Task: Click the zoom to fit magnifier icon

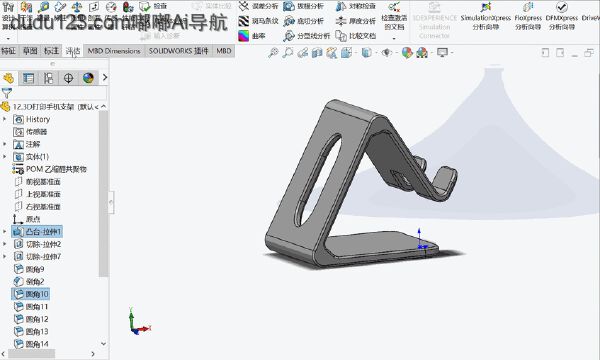Action: (x=273, y=53)
